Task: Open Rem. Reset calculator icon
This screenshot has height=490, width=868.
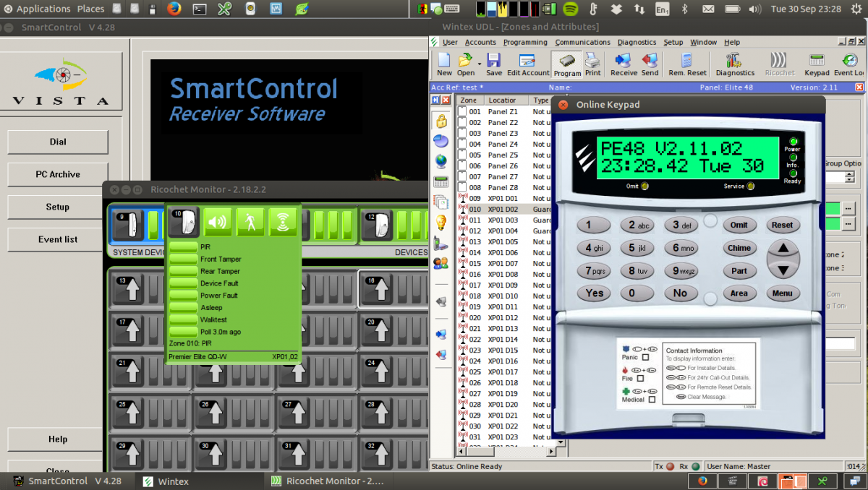Action: point(687,64)
